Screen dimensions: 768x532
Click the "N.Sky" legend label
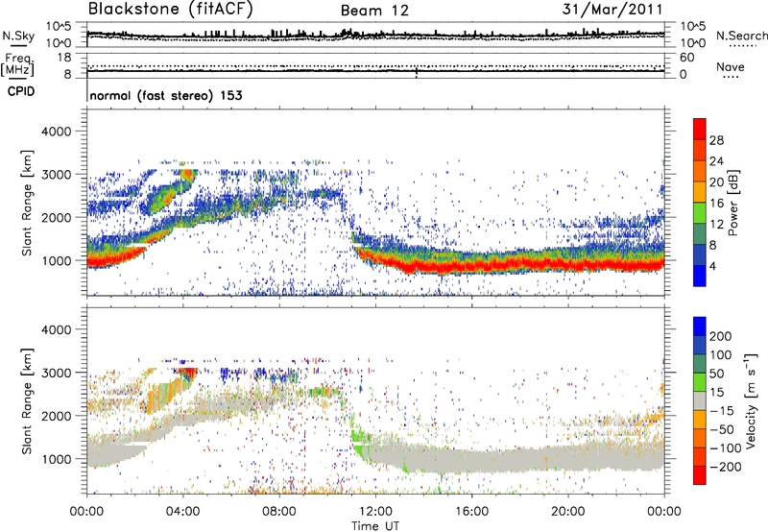tap(18, 36)
